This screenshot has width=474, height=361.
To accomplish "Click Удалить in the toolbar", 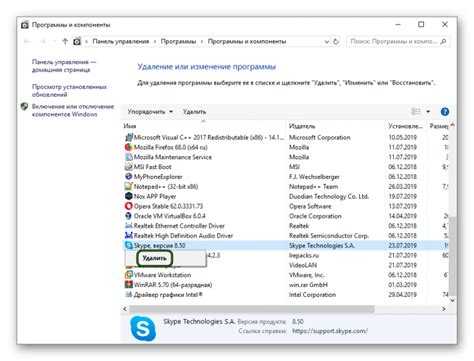I will click(194, 112).
